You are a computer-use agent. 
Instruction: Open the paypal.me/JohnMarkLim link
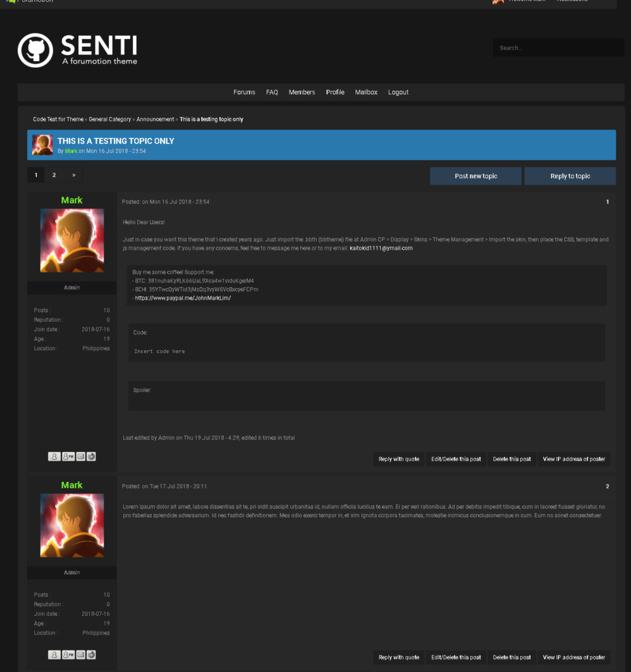[183, 298]
